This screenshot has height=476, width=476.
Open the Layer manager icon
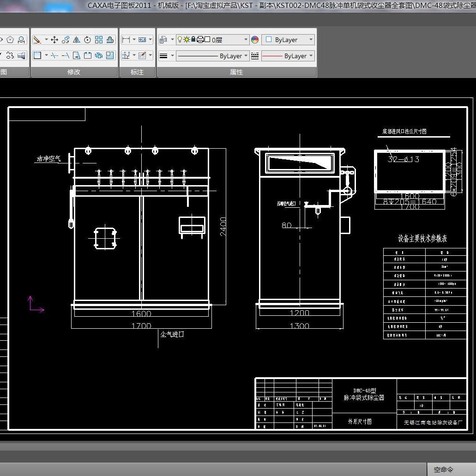point(163,40)
